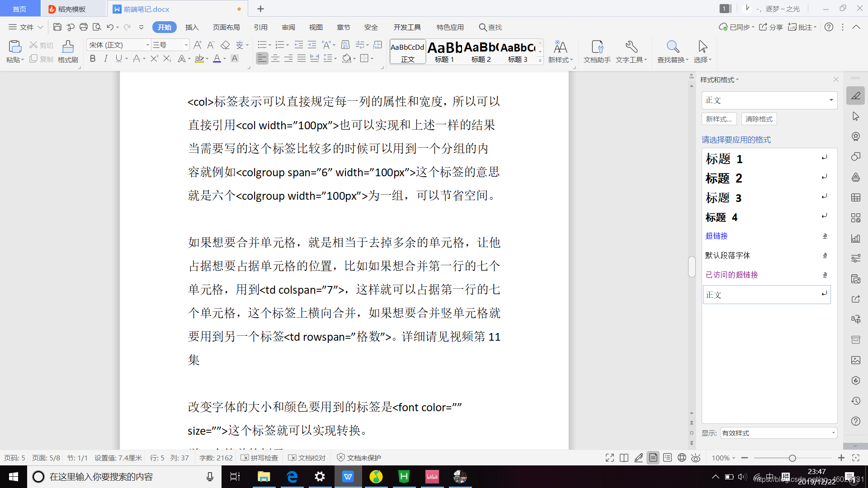Screen dimensions: 868x488
Task: Toggle italic formatting
Action: point(106,58)
